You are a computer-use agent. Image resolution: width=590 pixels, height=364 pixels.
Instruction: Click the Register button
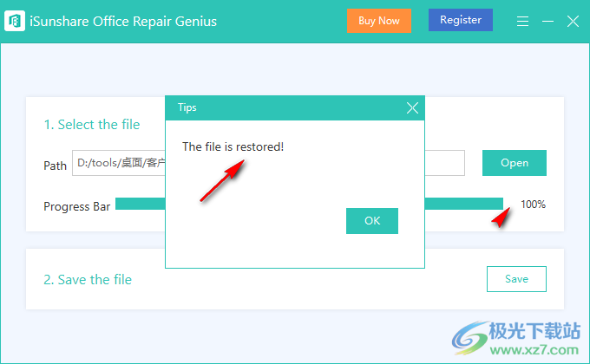[461, 20]
